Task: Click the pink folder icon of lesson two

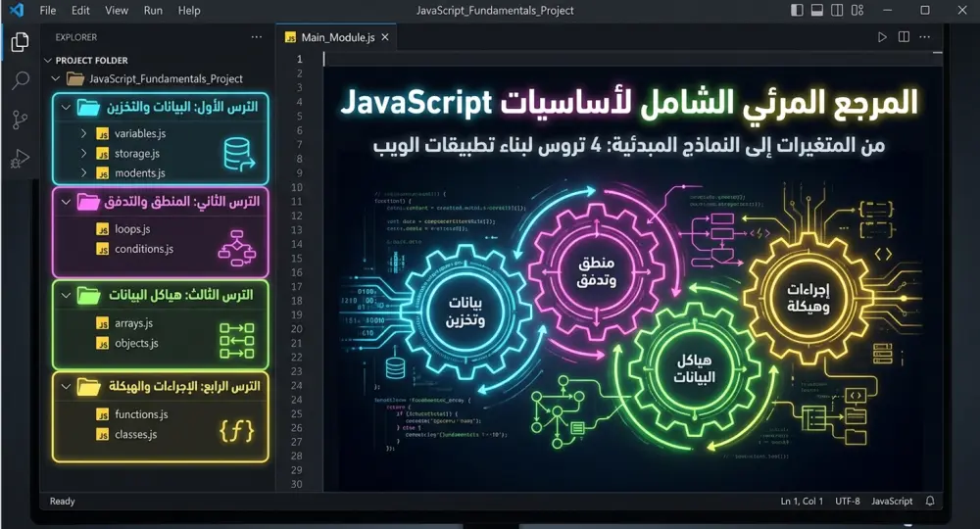Action: tap(88, 202)
